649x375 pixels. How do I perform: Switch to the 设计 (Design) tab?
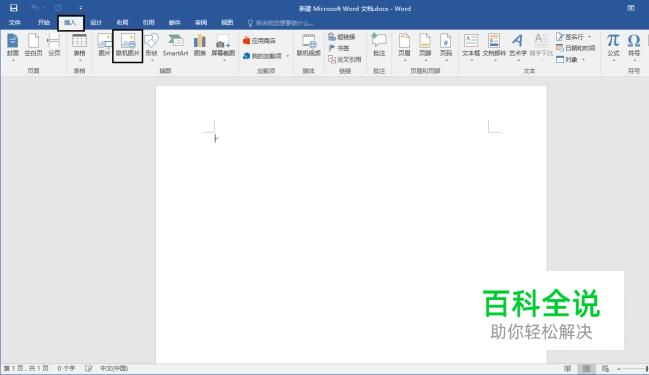point(96,23)
